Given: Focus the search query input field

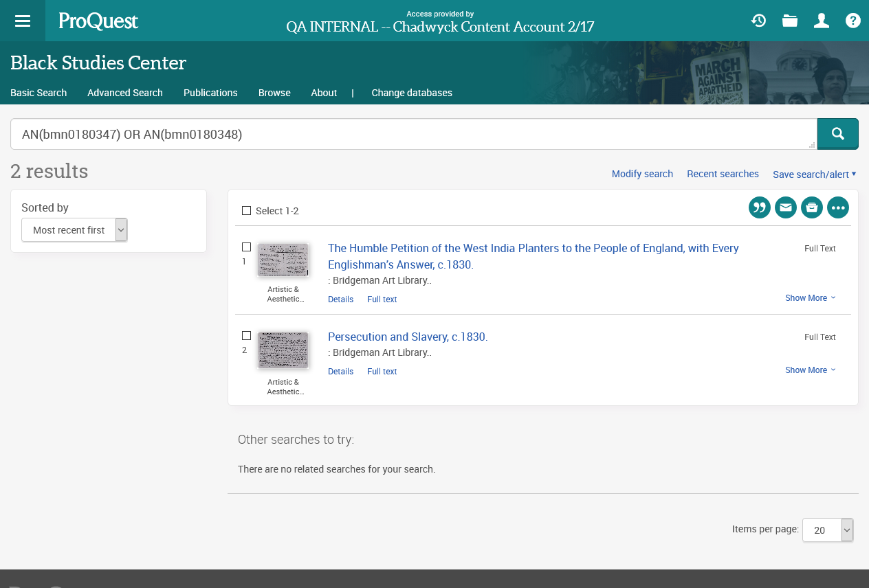Looking at the screenshot, I should point(413,135).
